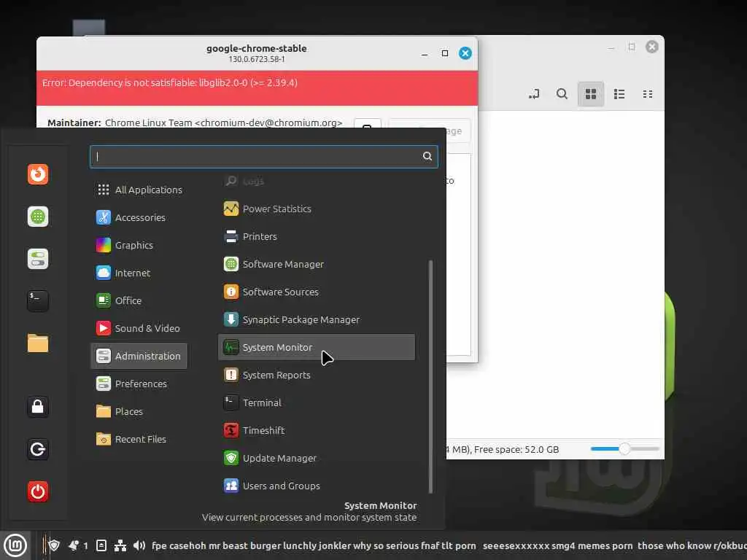Launch Software Manager from the application list

317,264
